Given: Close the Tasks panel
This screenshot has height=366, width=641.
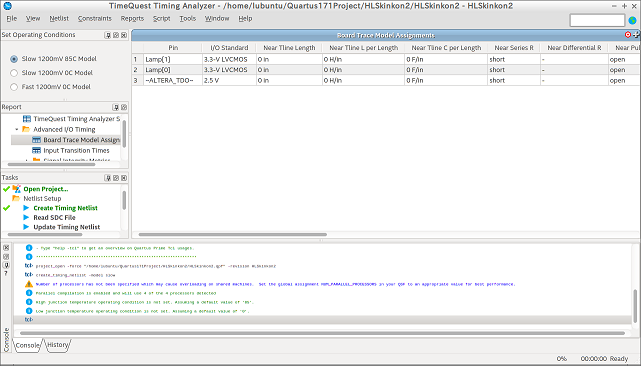Looking at the screenshot, I should pyautogui.click(x=124, y=178).
